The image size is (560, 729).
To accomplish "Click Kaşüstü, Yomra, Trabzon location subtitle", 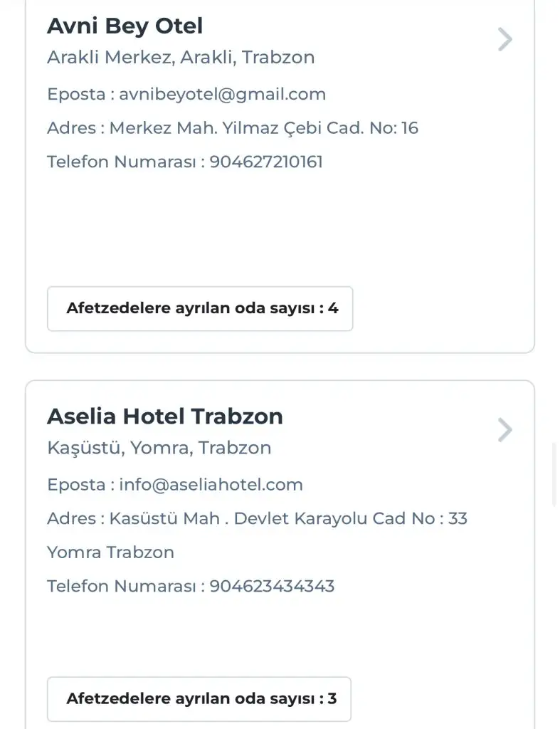I will pos(159,448).
